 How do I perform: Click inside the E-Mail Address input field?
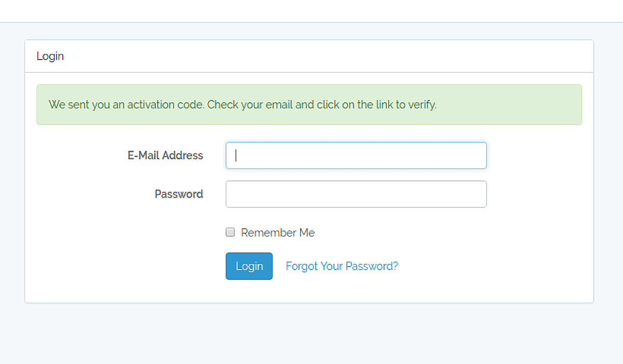pyautogui.click(x=356, y=155)
